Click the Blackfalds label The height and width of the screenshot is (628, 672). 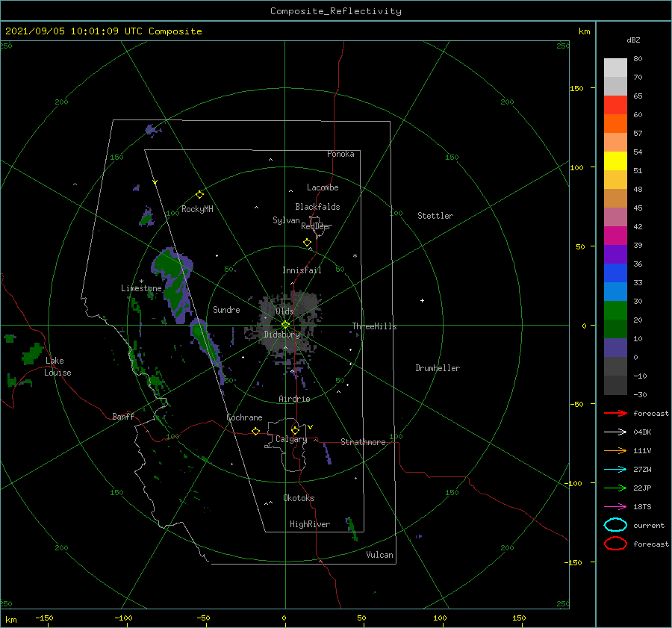pyautogui.click(x=317, y=207)
